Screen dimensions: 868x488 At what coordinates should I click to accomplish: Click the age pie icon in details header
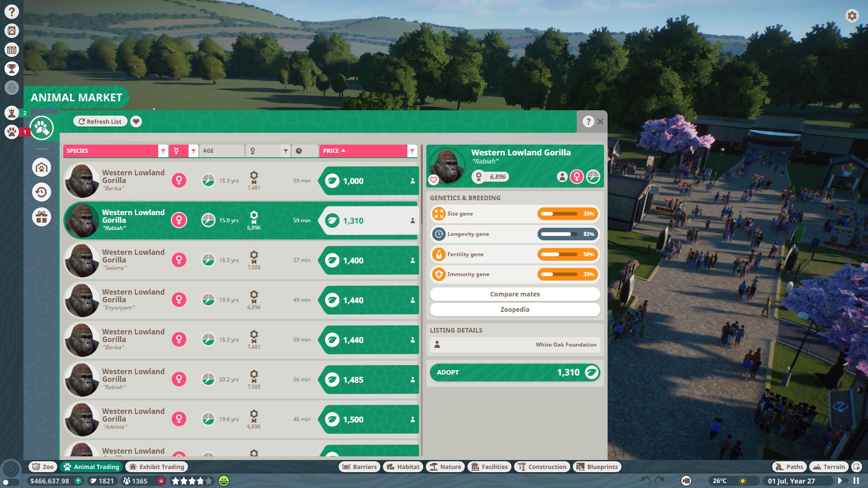593,177
